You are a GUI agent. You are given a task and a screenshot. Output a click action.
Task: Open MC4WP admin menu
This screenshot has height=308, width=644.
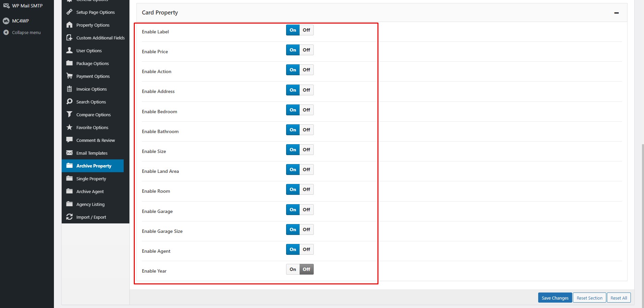[x=27, y=21]
